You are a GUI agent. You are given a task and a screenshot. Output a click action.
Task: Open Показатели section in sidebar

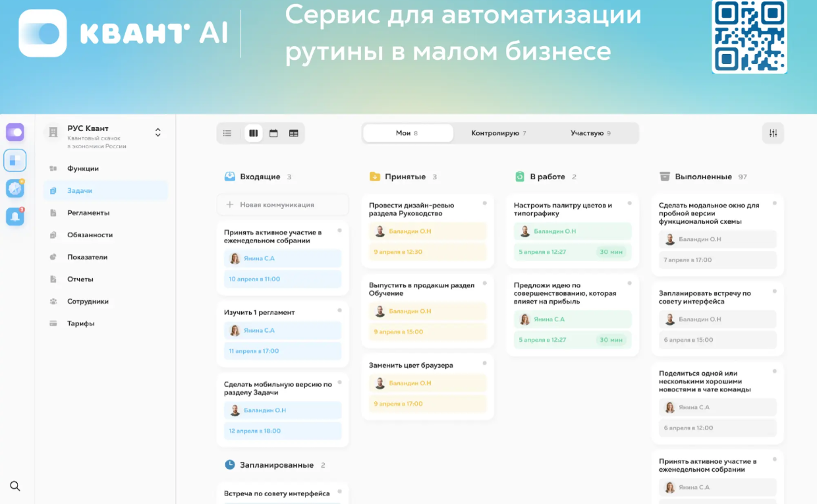pos(105,257)
